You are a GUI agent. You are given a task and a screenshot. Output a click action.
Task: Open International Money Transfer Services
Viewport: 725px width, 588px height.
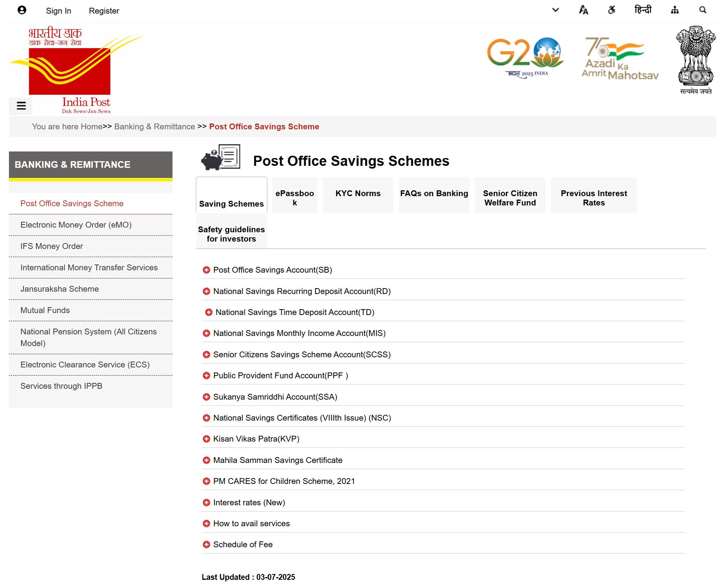(91, 268)
